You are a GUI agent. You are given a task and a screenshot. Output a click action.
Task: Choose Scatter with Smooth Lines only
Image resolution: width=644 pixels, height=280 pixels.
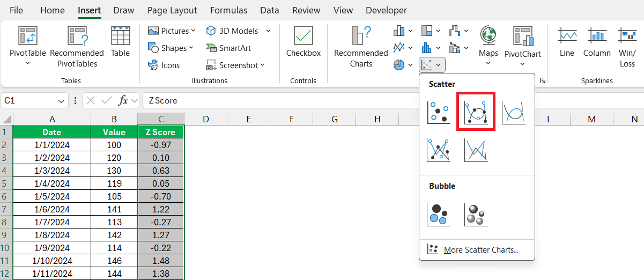click(x=513, y=112)
